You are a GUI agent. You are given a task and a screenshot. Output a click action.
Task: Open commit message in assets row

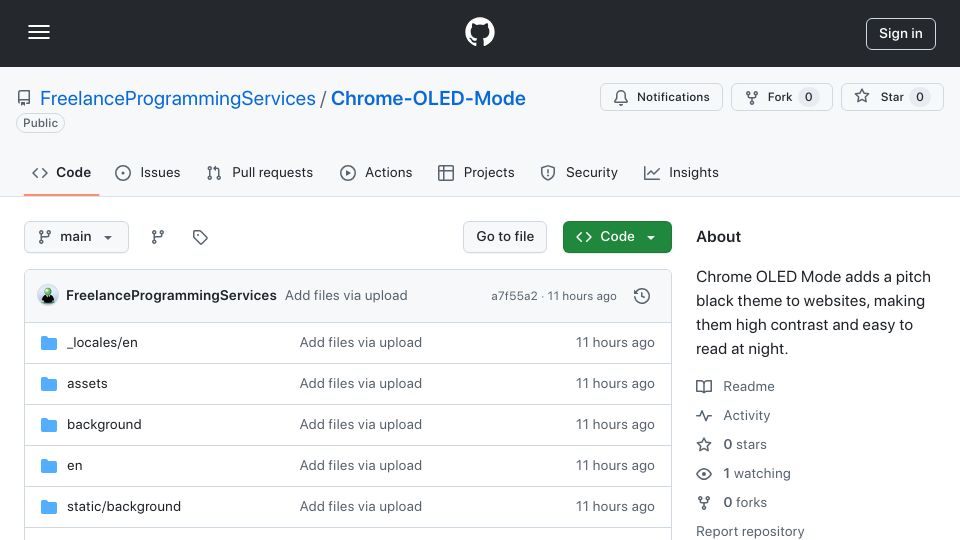tap(361, 384)
